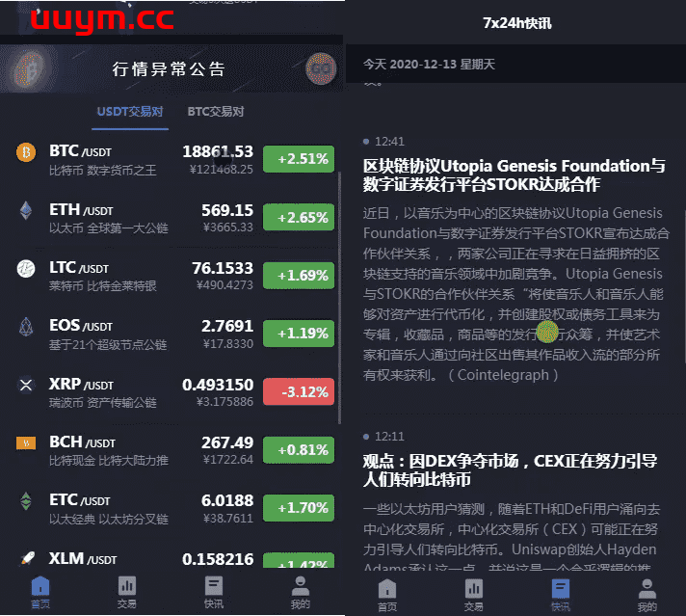Image resolution: width=686 pixels, height=616 pixels.
Task: Click the XRP coin icon
Action: tap(25, 386)
